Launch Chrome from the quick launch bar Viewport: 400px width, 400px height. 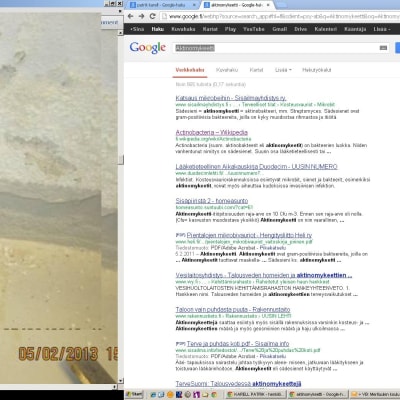[214, 395]
